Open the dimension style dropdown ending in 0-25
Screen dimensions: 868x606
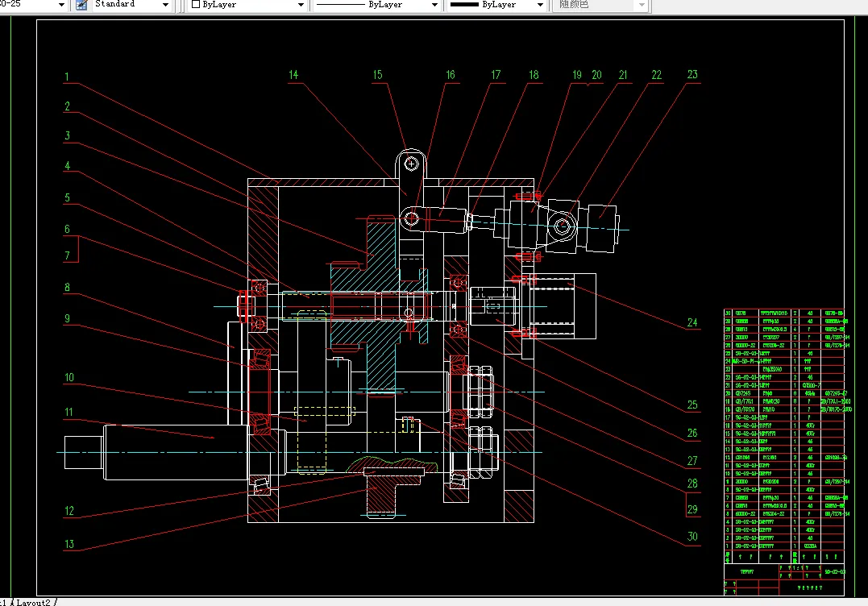pos(61,5)
